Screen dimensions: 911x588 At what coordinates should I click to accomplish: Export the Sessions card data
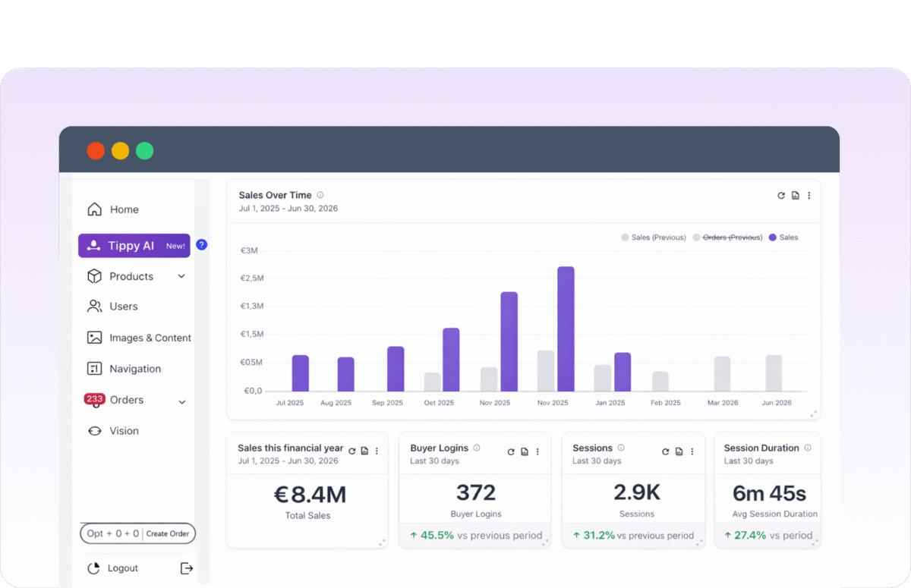coord(679,451)
